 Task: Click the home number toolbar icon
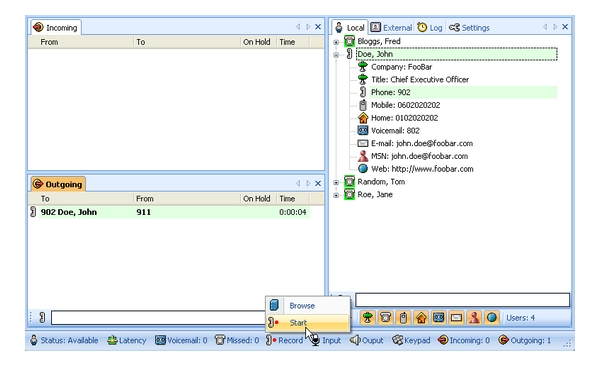click(421, 318)
